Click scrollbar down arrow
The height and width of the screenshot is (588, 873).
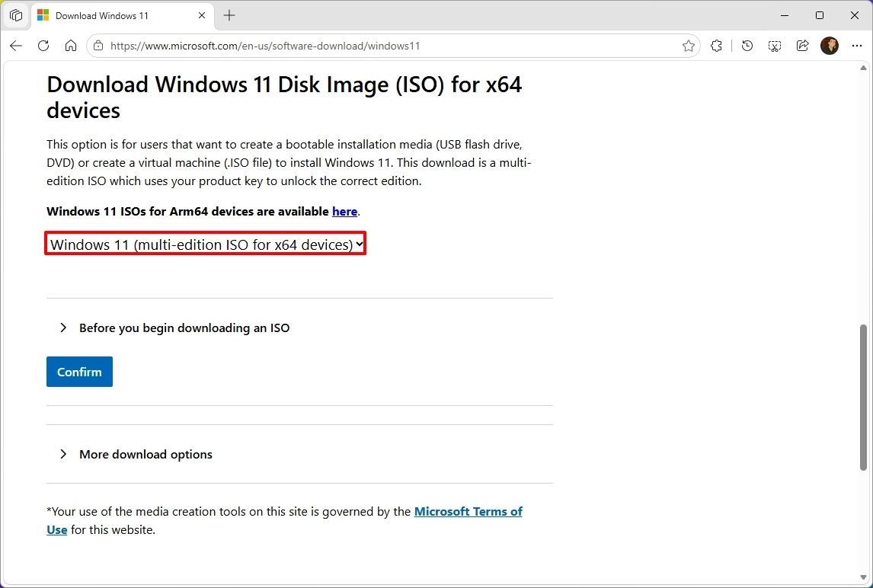click(864, 577)
